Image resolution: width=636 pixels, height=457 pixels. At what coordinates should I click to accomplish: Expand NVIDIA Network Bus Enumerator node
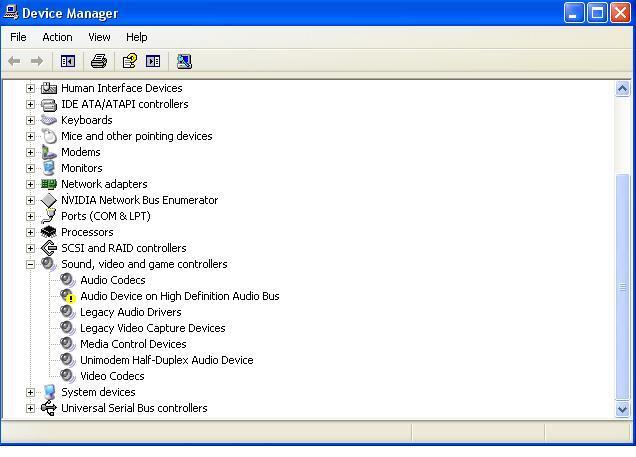(x=30, y=200)
